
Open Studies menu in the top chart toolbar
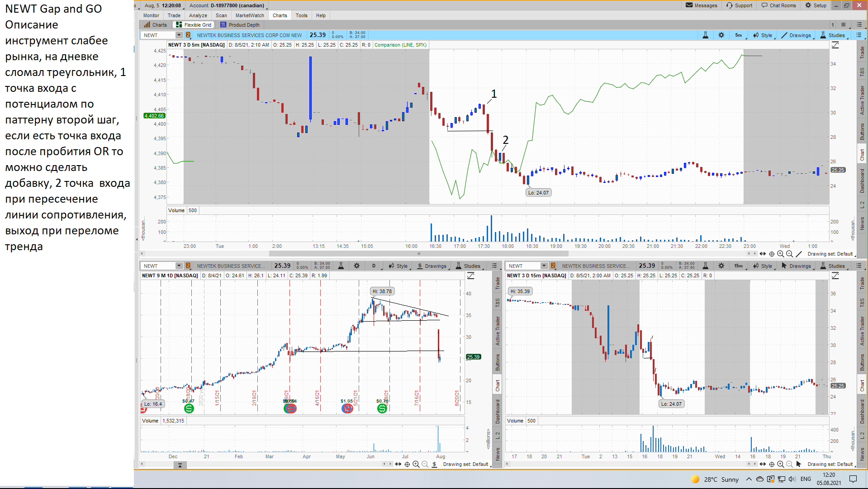click(833, 35)
